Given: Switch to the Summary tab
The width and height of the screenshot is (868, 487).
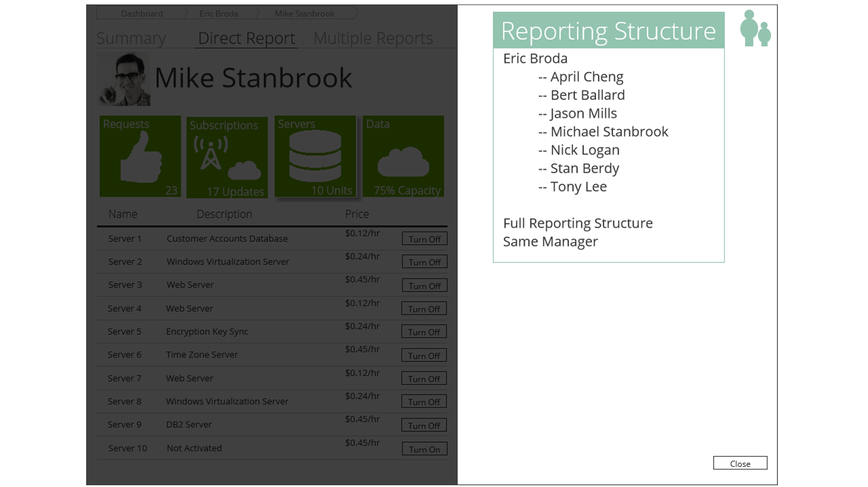Looking at the screenshot, I should (131, 38).
